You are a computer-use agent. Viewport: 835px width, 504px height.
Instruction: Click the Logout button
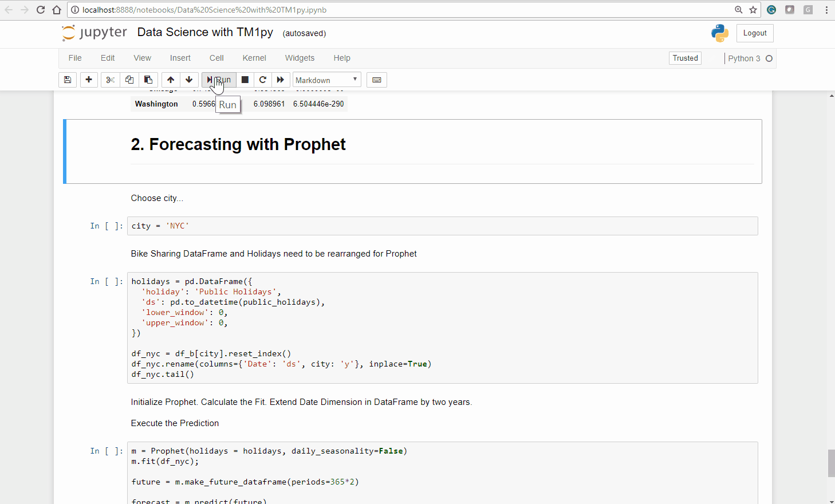(x=754, y=33)
